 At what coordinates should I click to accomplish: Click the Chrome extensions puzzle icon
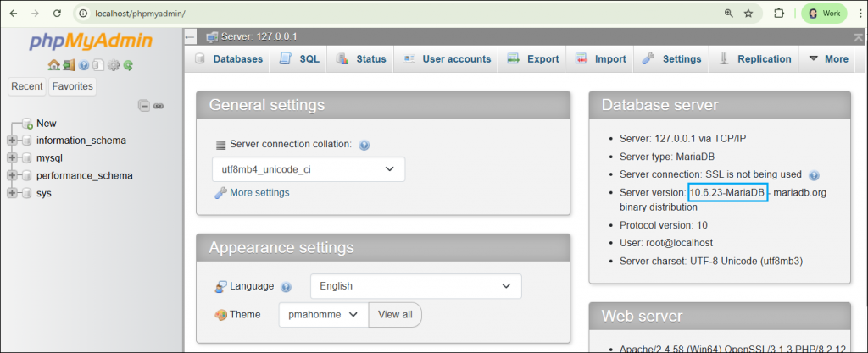[778, 14]
